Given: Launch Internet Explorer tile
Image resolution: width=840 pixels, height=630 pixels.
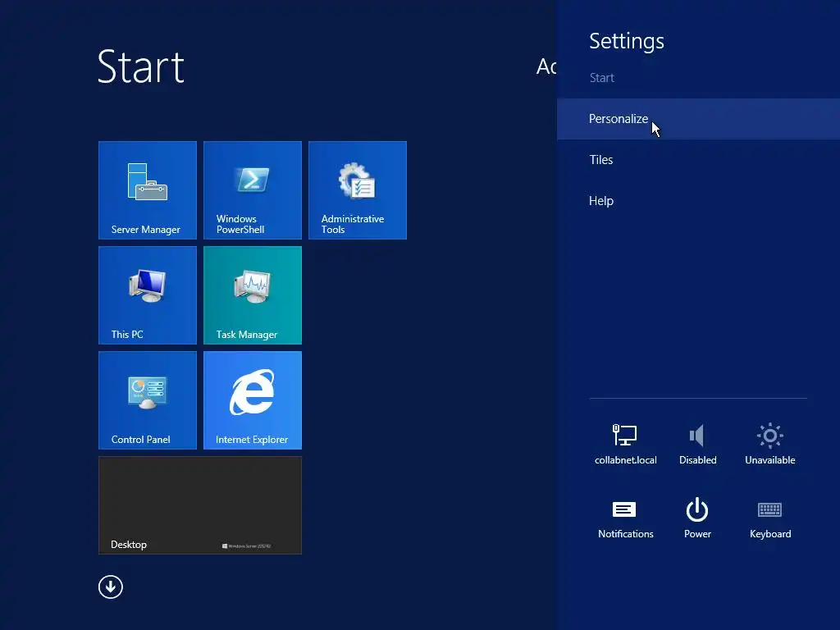Looking at the screenshot, I should point(253,400).
